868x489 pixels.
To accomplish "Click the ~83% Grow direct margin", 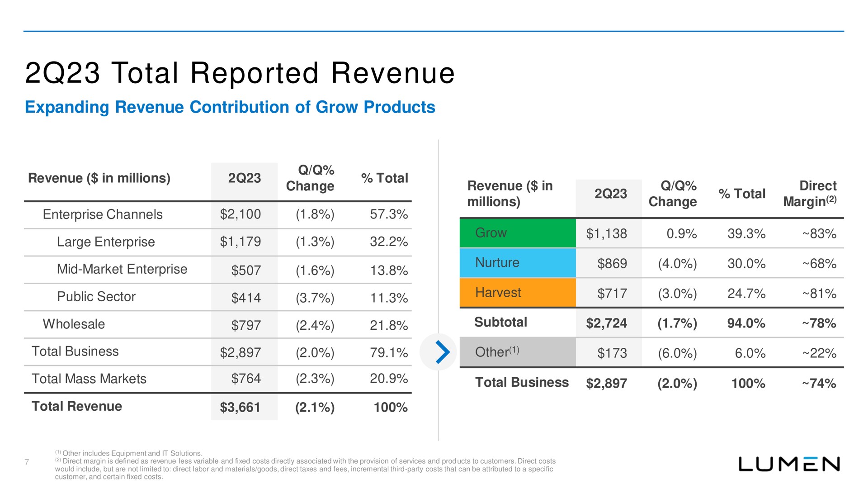I will (819, 234).
